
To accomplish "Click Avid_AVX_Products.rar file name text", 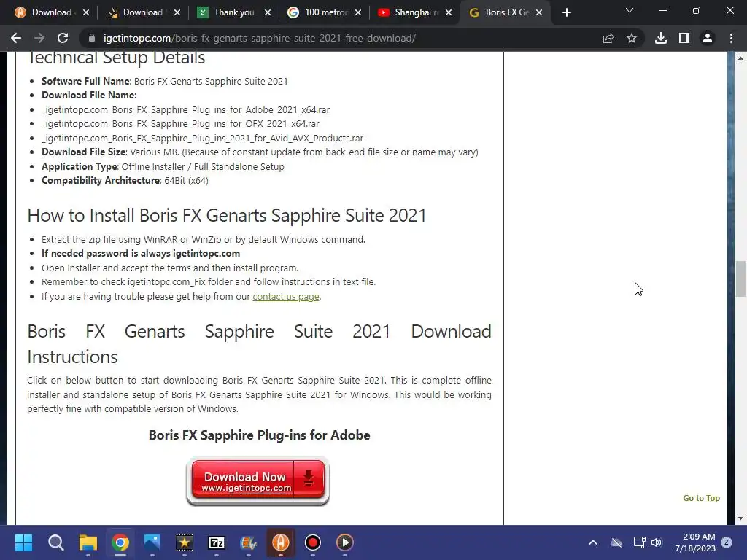I will (x=203, y=138).
